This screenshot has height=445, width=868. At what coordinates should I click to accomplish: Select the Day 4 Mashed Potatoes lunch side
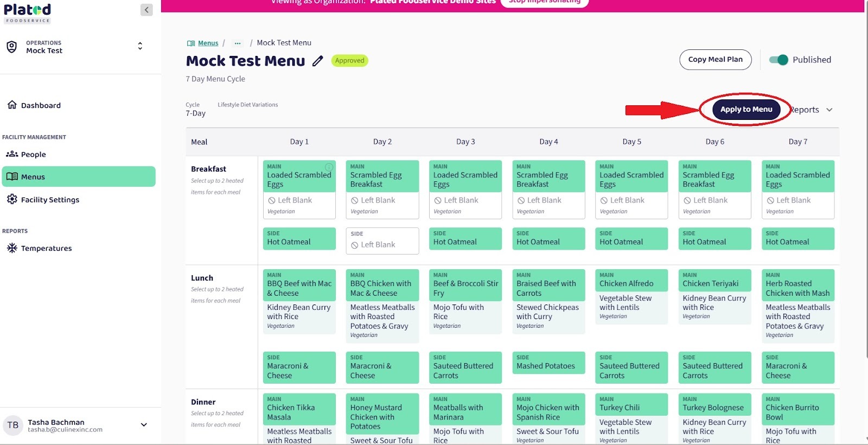coord(548,363)
